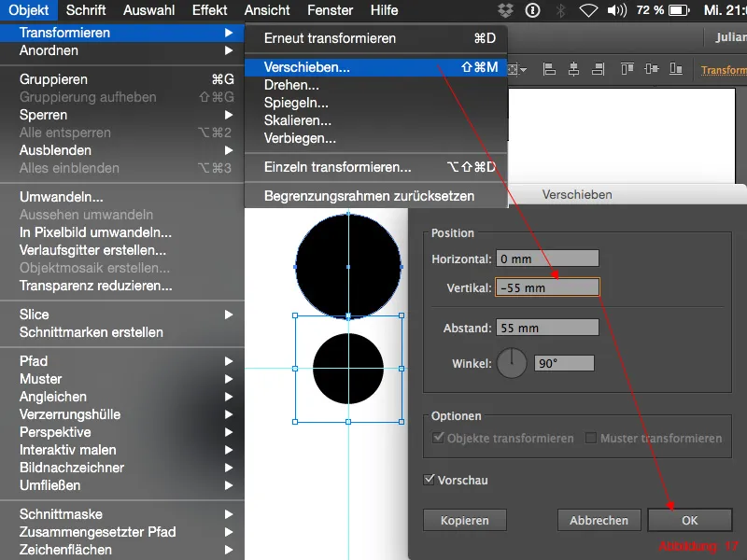Open the Schrift menu

[x=86, y=10]
